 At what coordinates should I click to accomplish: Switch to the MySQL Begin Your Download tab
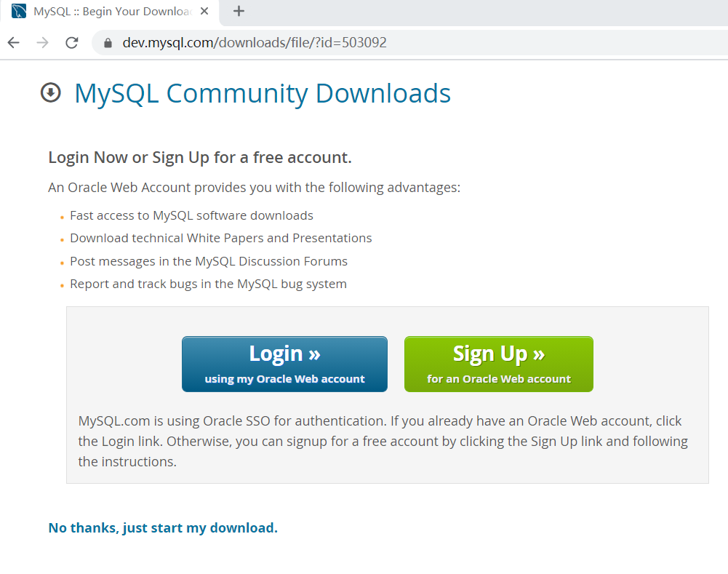click(x=109, y=11)
